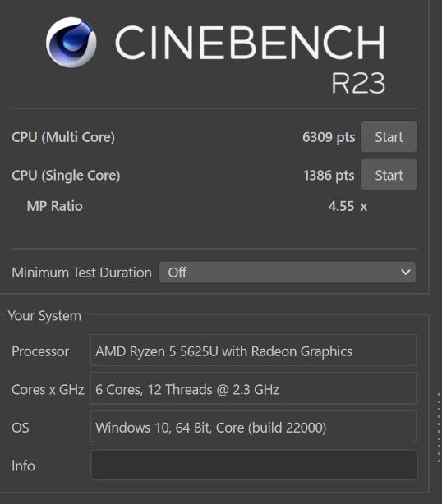The image size is (442, 504).
Task: Click the dropdown chevron arrow beside Off
Action: point(406,273)
